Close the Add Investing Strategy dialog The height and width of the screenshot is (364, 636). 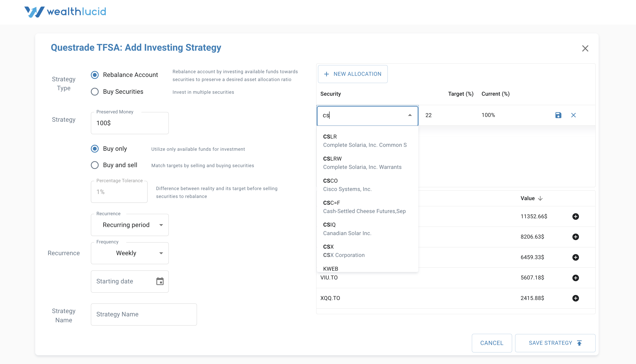tap(585, 48)
